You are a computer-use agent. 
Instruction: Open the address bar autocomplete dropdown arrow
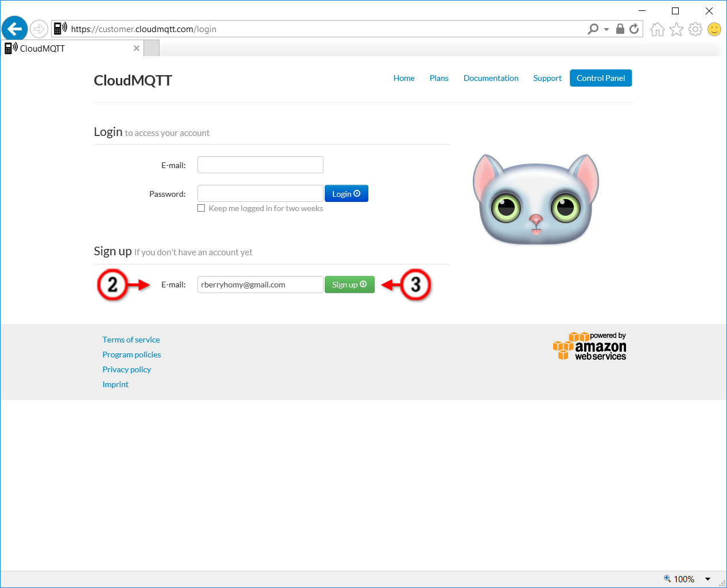[607, 29]
